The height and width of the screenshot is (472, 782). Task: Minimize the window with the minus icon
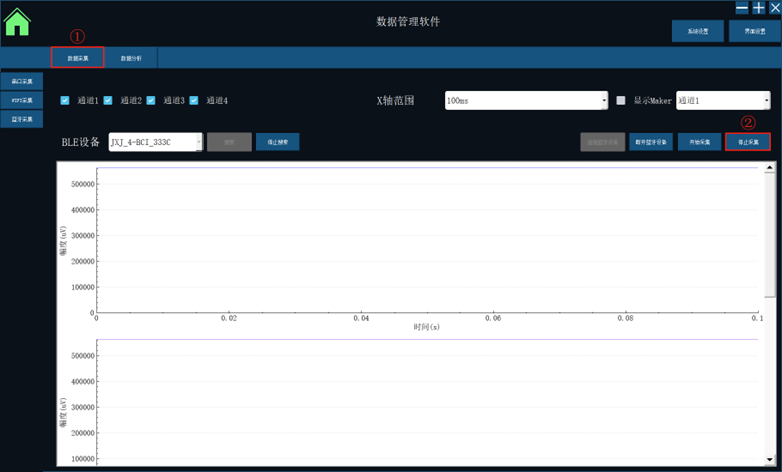(x=742, y=8)
